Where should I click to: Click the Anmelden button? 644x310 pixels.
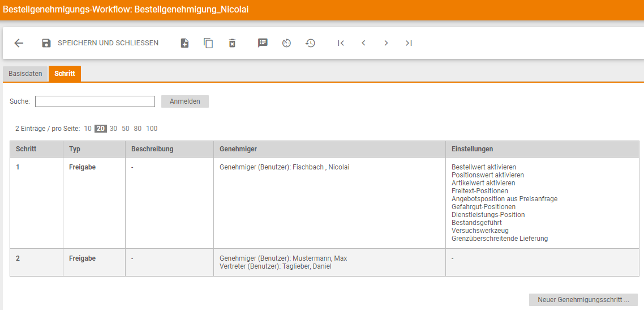tap(185, 101)
